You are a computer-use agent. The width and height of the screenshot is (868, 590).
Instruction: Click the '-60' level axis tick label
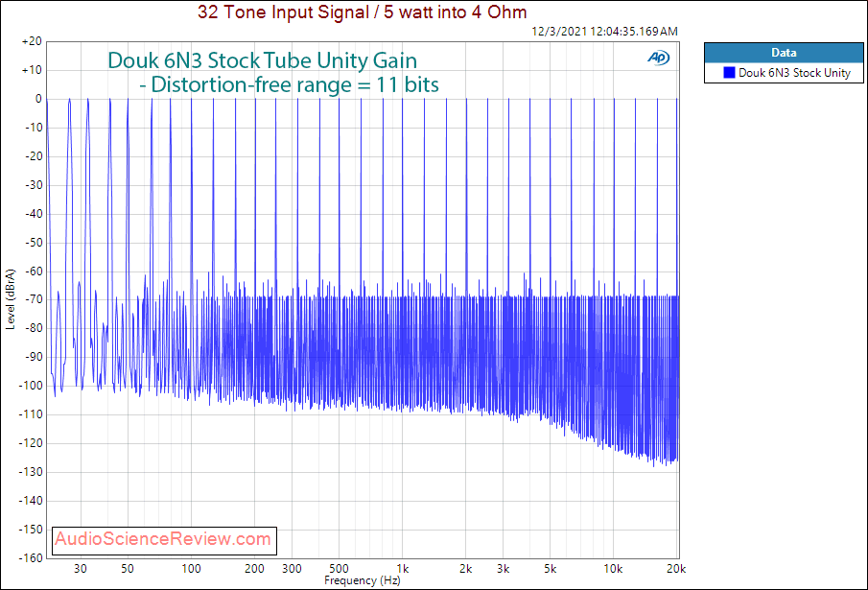click(34, 271)
